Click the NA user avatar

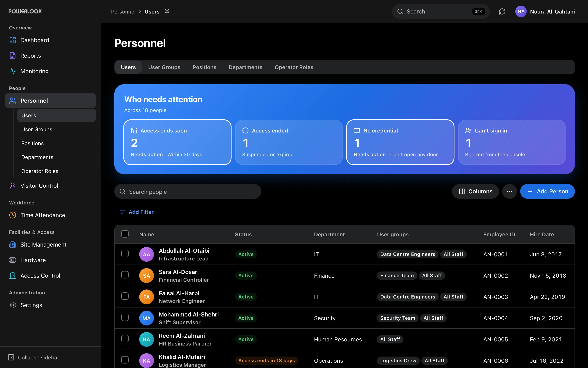click(521, 11)
